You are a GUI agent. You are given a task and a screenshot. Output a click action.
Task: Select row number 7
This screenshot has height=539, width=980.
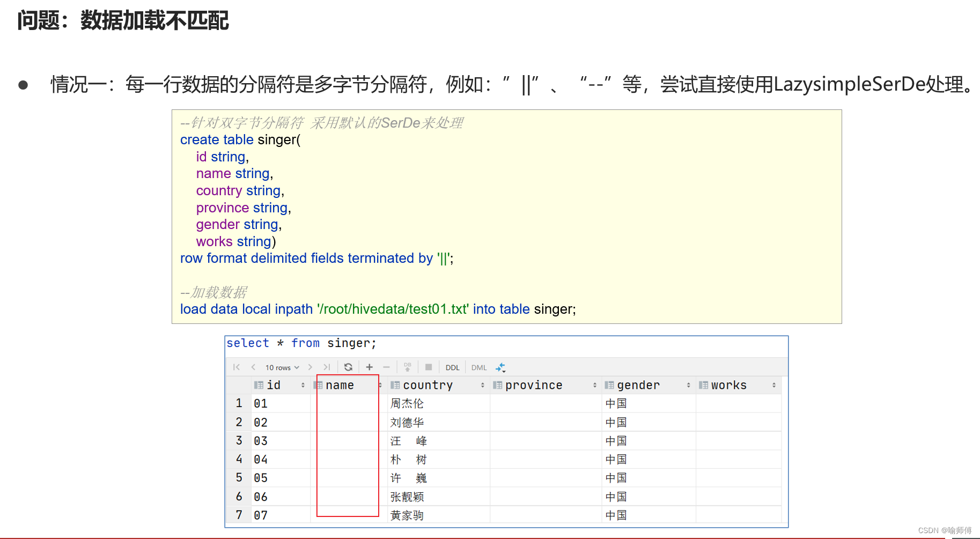click(x=239, y=515)
